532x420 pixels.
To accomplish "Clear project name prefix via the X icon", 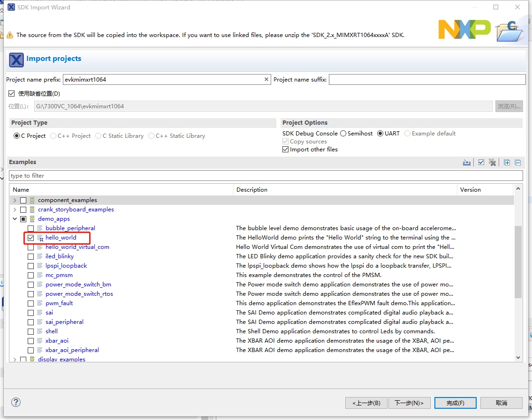I will pos(266,79).
